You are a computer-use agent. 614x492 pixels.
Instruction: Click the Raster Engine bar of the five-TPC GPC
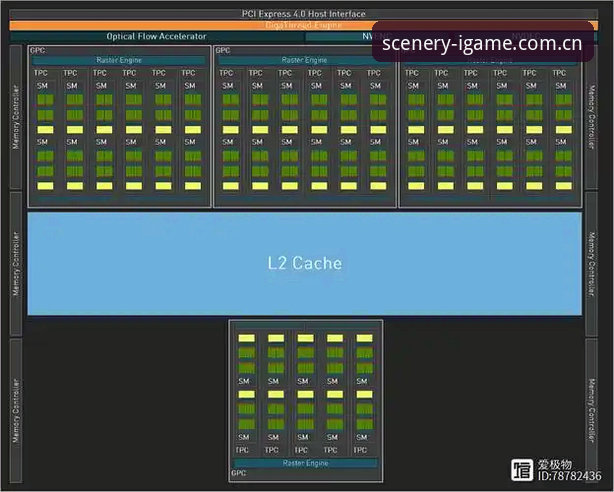[305, 463]
